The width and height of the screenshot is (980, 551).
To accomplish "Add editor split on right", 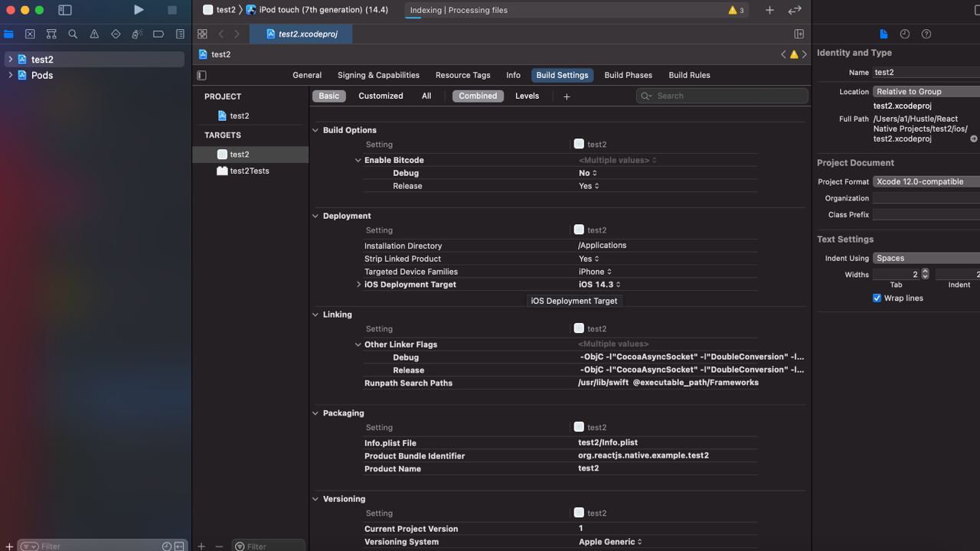I will [x=799, y=34].
